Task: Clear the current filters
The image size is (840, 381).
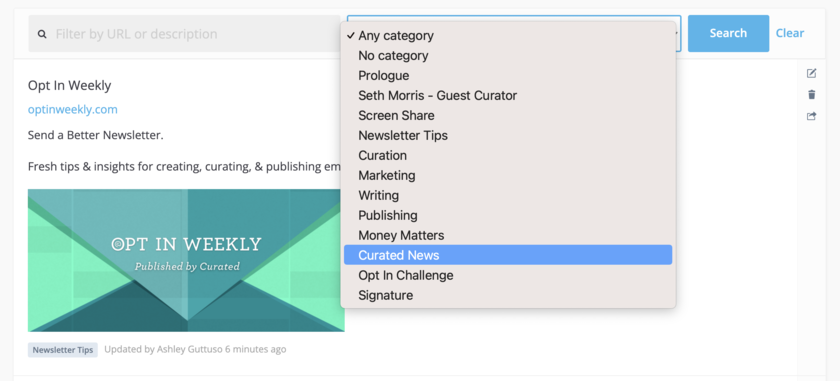Action: tap(790, 33)
